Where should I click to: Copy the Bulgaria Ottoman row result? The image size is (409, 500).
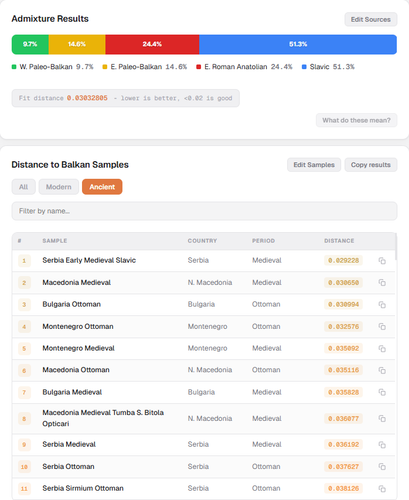382,305
